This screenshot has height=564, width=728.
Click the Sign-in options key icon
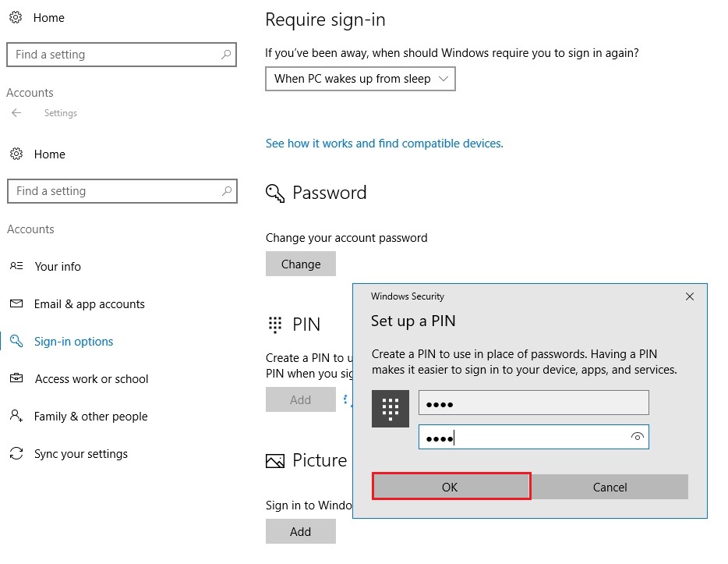coord(16,342)
